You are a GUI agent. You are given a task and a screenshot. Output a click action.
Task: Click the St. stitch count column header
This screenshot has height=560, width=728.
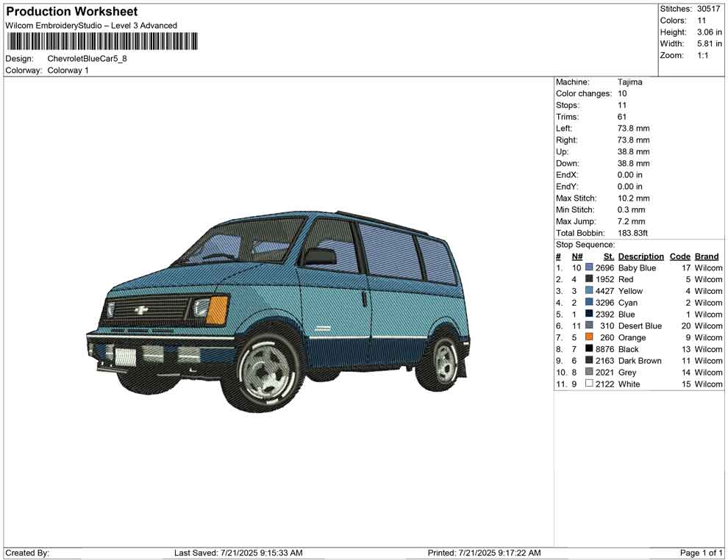608,256
